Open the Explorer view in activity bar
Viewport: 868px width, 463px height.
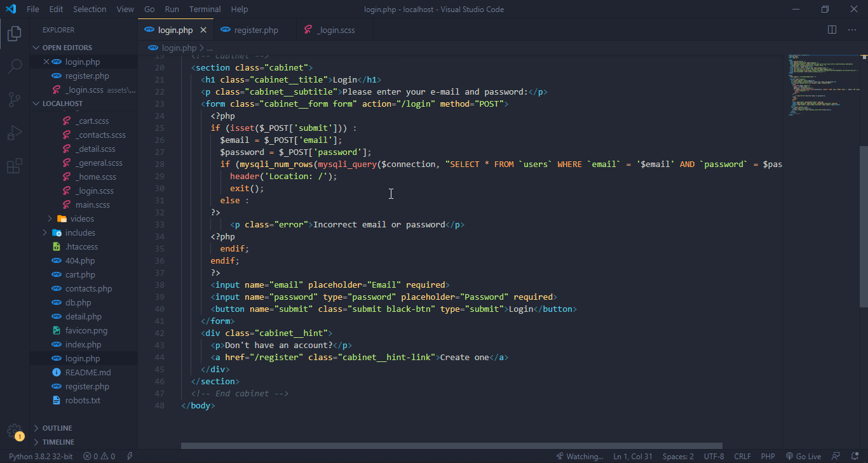coord(14,34)
